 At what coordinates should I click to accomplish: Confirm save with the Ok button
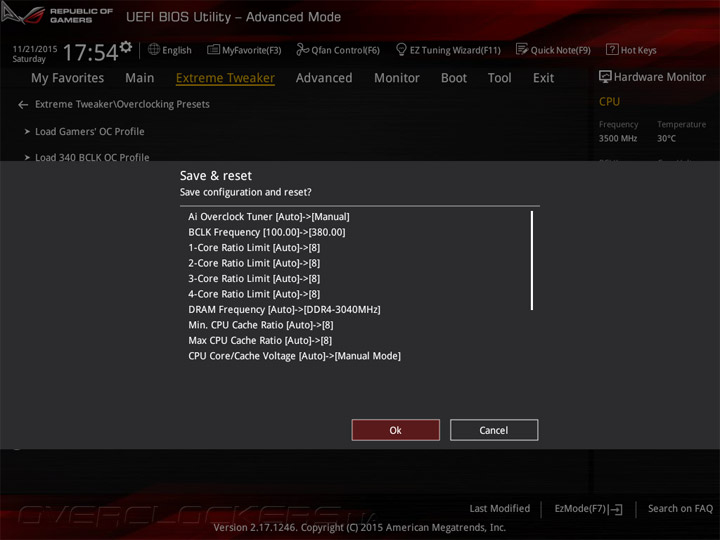(396, 430)
